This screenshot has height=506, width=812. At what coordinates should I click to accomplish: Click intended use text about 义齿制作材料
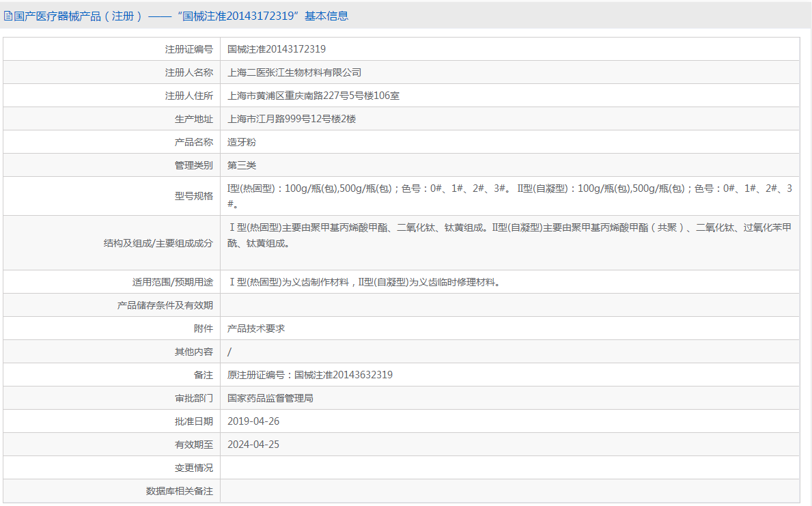pos(365,282)
